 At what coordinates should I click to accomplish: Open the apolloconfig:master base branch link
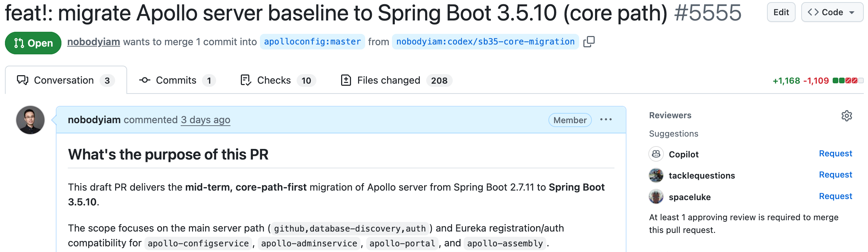coord(312,42)
